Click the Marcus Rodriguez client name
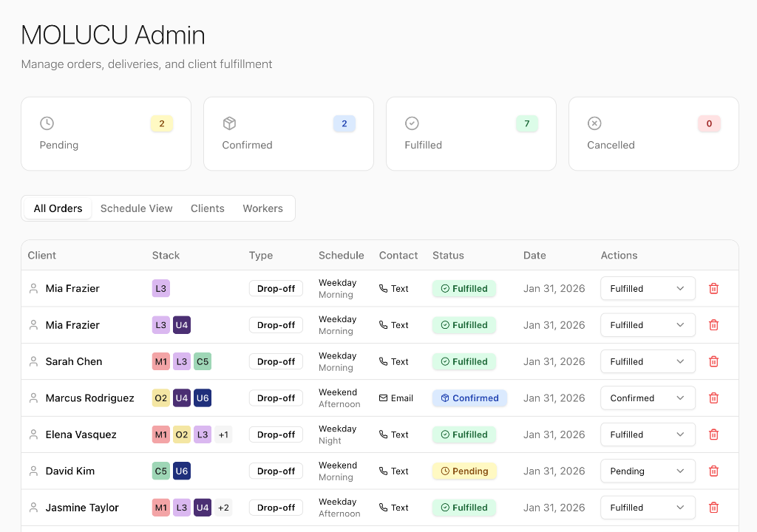 click(89, 398)
